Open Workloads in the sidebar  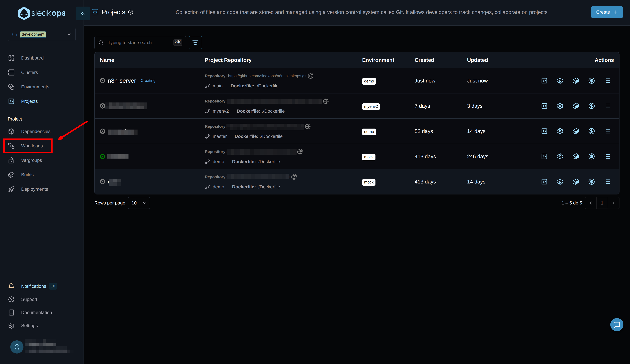[32, 146]
